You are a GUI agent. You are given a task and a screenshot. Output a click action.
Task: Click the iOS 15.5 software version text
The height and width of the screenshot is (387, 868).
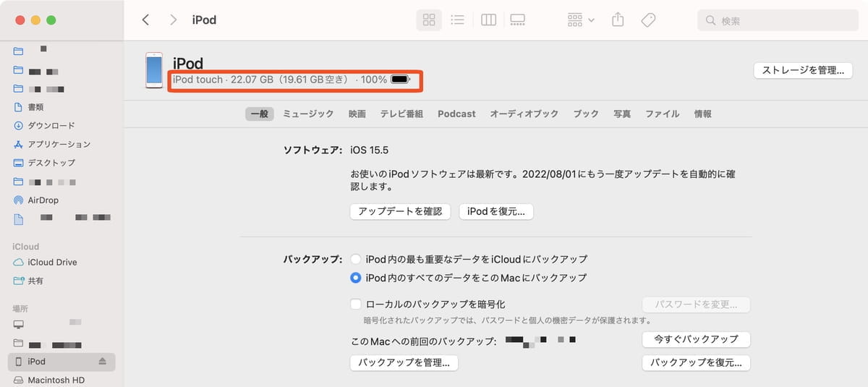coord(369,150)
